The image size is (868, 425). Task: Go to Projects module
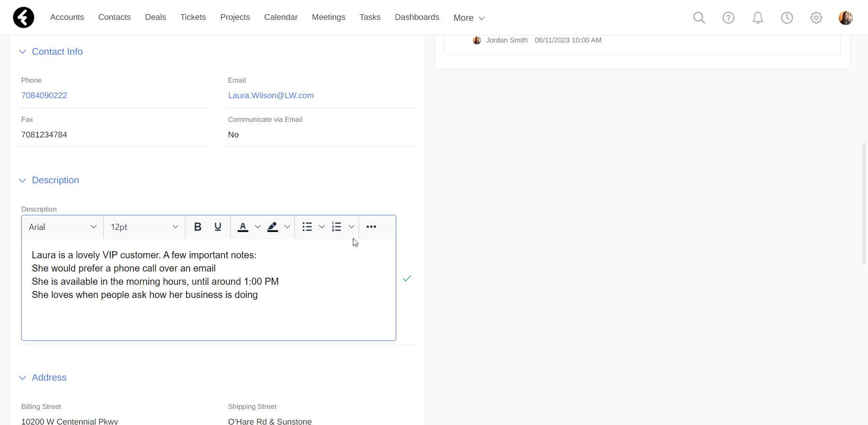235,17
